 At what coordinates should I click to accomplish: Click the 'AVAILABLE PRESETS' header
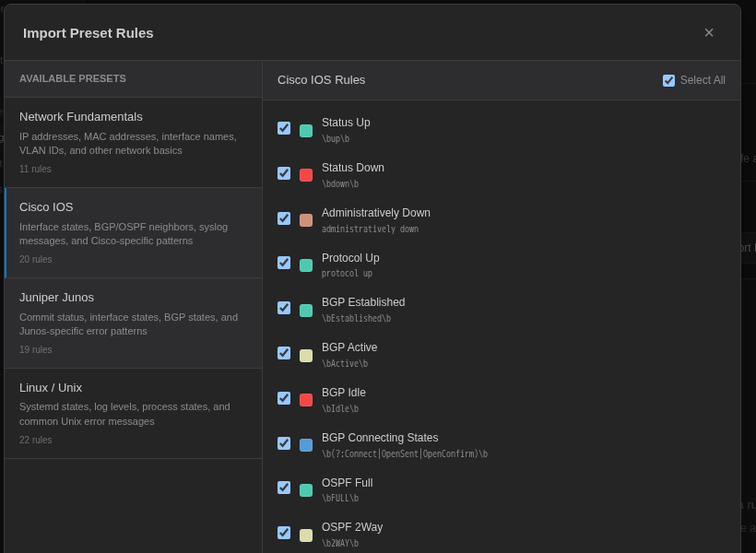click(x=72, y=78)
